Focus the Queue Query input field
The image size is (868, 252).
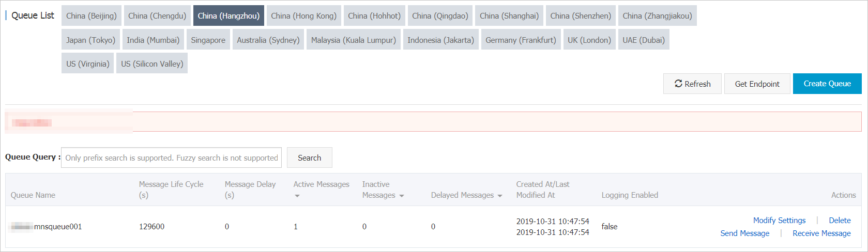tap(171, 157)
